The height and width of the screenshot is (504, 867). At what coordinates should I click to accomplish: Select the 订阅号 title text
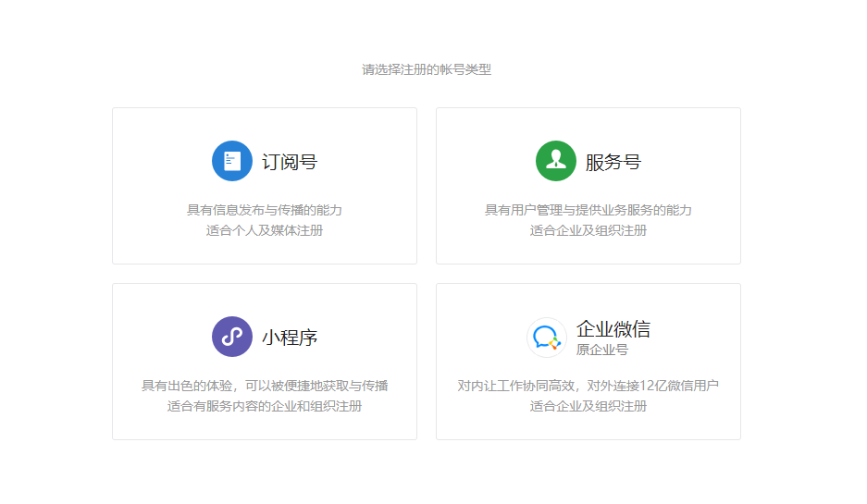coord(290,162)
